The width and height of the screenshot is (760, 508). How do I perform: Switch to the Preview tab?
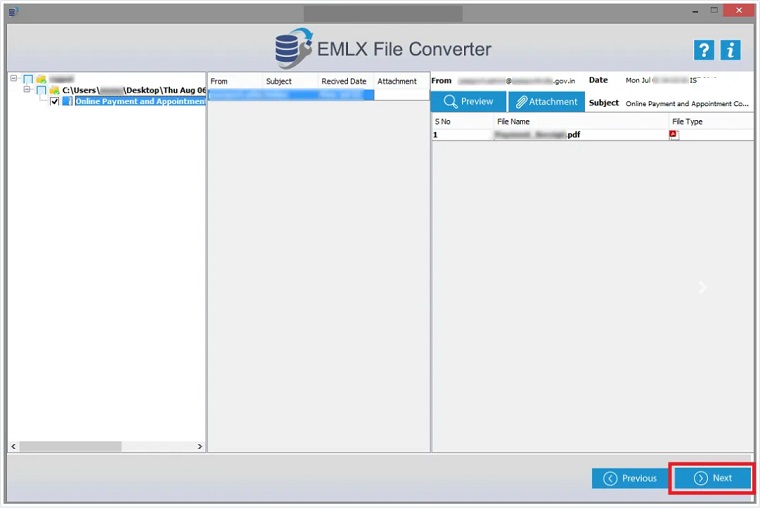tap(468, 101)
